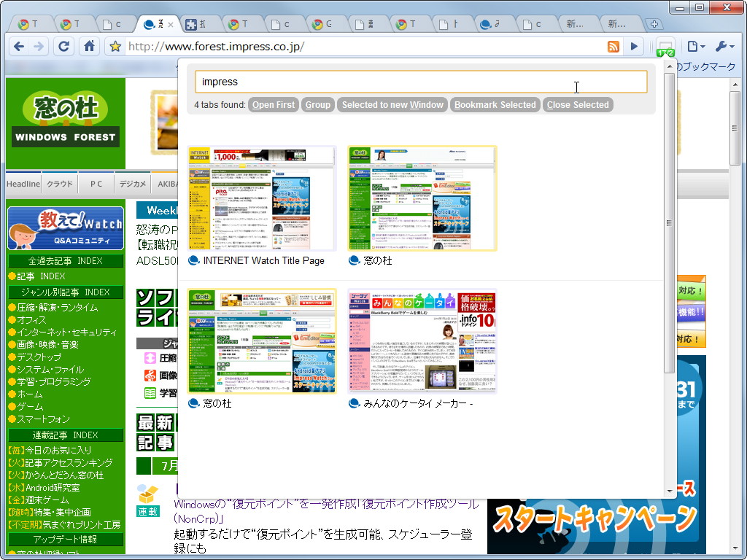
Task: Click inside the impress search field
Action: [x=421, y=81]
